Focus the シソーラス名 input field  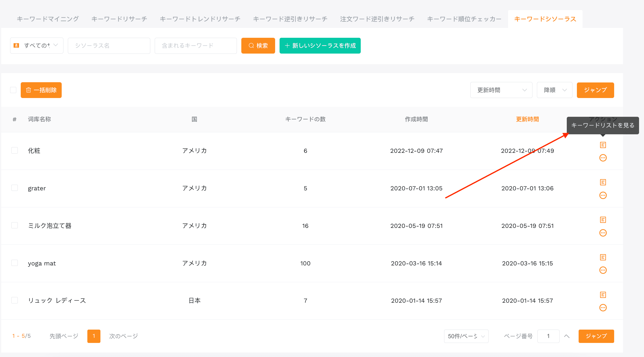109,45
